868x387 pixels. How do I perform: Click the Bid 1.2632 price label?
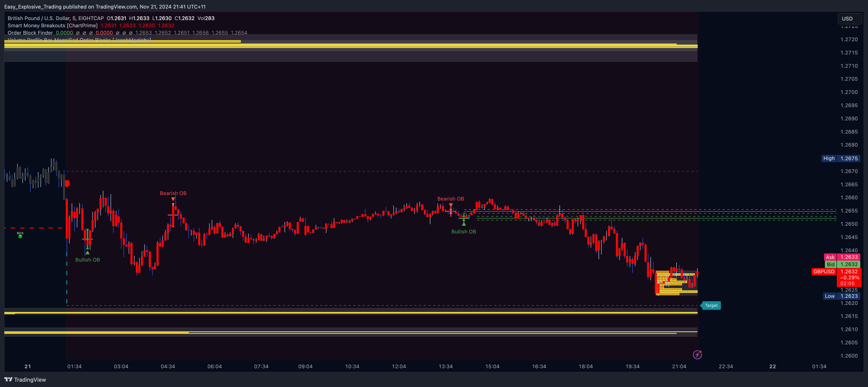(843, 264)
